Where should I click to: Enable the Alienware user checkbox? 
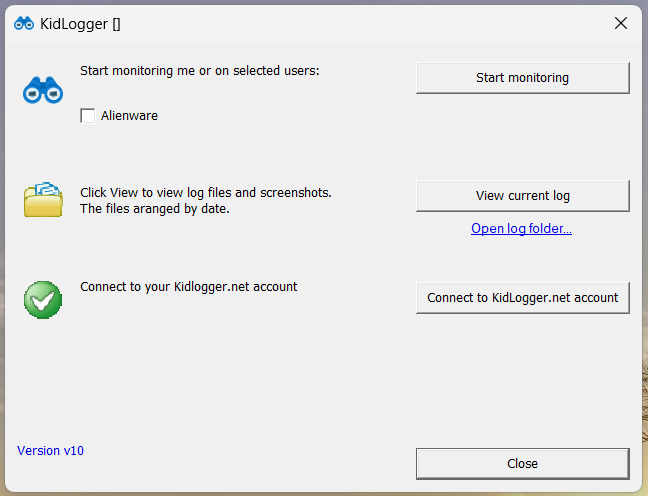(x=88, y=116)
